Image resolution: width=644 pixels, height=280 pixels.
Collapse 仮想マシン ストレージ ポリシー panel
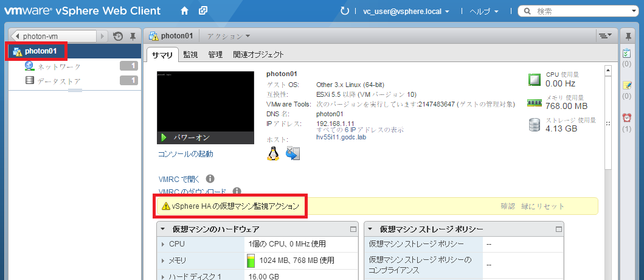(370, 229)
